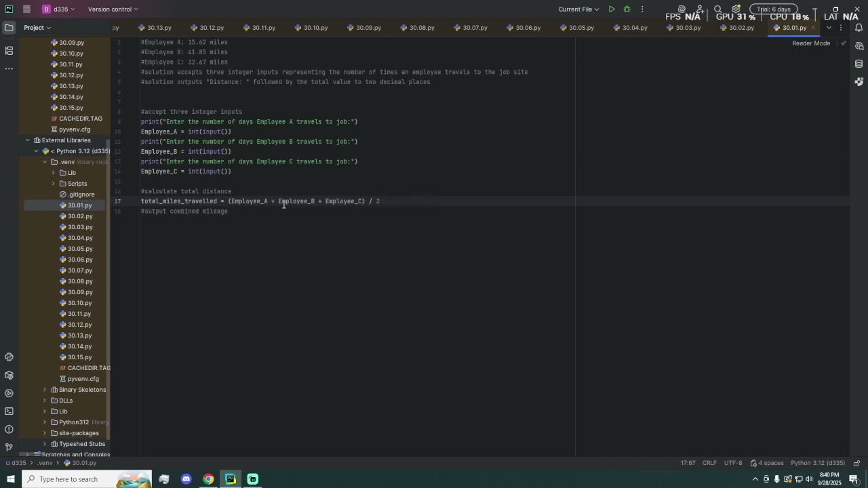Switch to the 30.13.py editor tab
This screenshot has height=488, width=868.
(155, 28)
